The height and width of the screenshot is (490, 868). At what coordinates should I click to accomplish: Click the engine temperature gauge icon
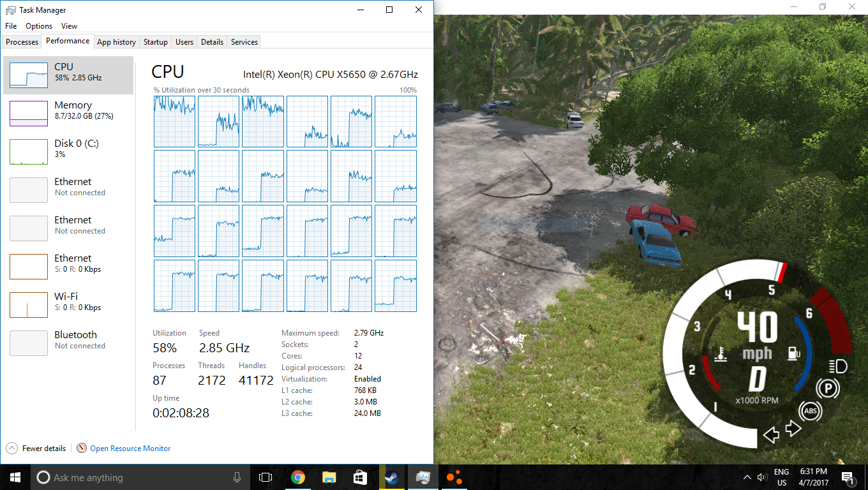tap(721, 355)
